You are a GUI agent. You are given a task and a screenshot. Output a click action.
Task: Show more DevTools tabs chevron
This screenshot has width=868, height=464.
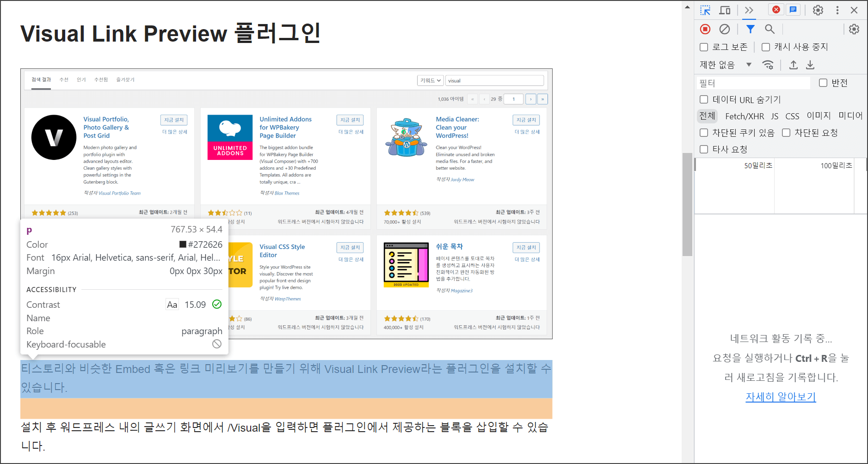(x=749, y=10)
